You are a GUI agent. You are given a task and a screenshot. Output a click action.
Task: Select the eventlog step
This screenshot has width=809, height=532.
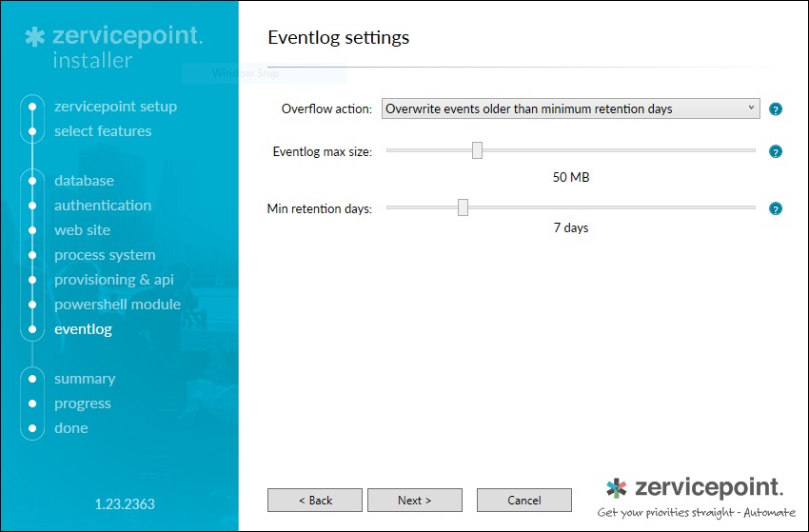[83, 329]
